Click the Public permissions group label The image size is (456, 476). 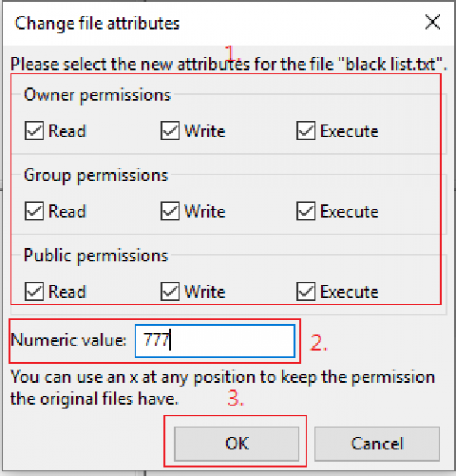click(96, 255)
